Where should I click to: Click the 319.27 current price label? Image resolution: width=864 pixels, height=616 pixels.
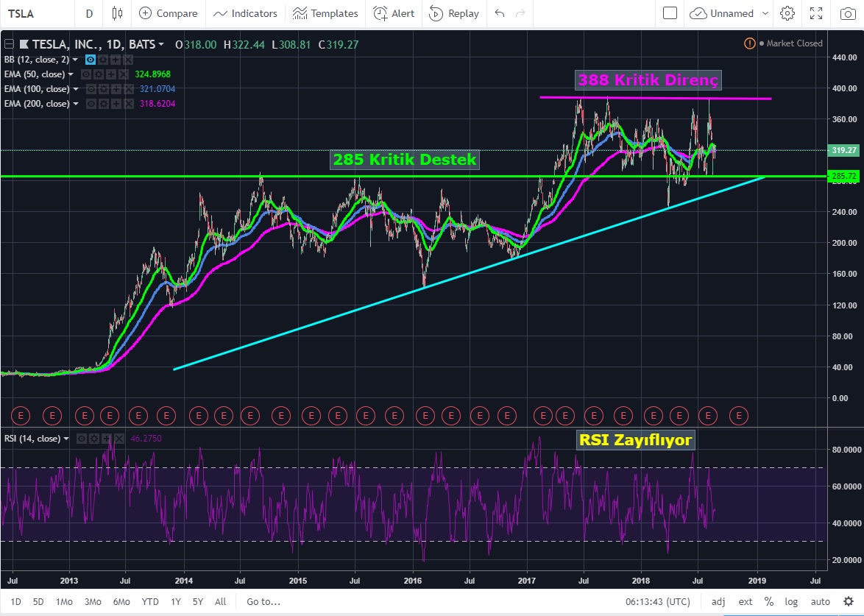843,150
